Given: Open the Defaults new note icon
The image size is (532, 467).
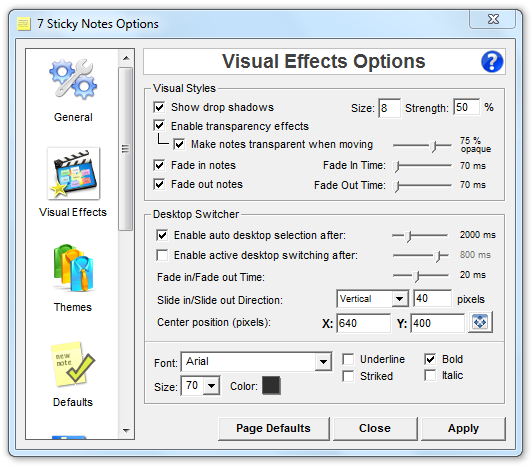Looking at the screenshot, I should 73,364.
